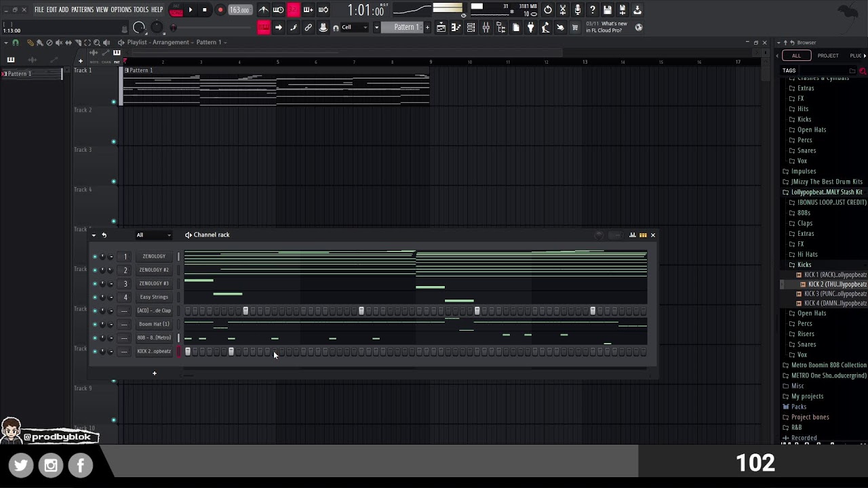
Task: Open the snap dropdown set to Cell
Action: [x=355, y=27]
